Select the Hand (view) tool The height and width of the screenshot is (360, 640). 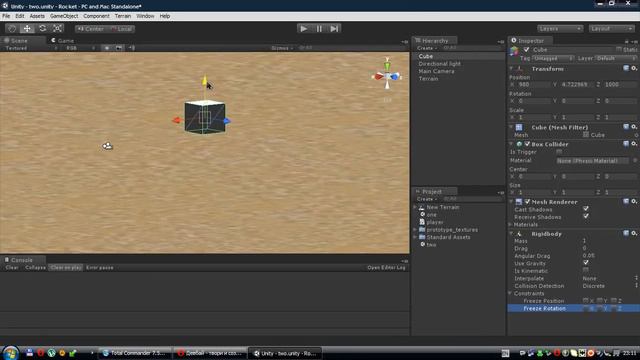pos(12,29)
